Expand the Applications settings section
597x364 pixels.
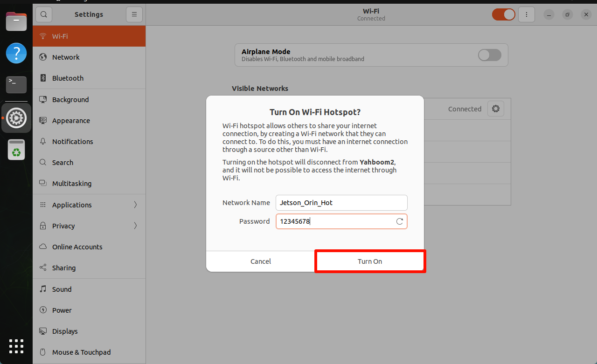pos(89,205)
